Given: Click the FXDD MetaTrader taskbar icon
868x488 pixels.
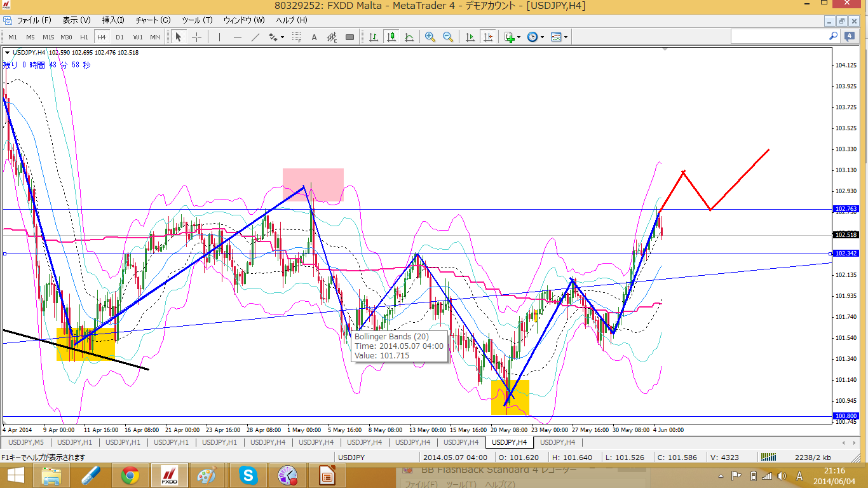Looking at the screenshot, I should click(169, 475).
